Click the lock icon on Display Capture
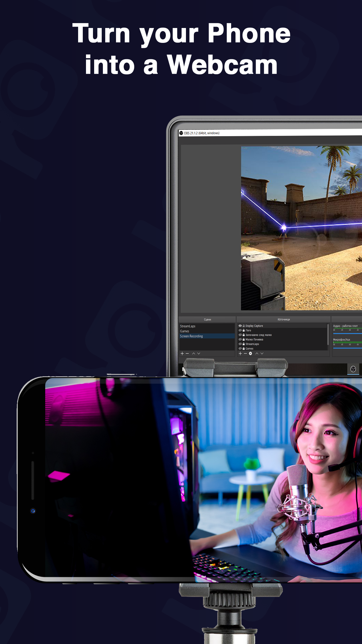This screenshot has width=362, height=644. pyautogui.click(x=244, y=326)
